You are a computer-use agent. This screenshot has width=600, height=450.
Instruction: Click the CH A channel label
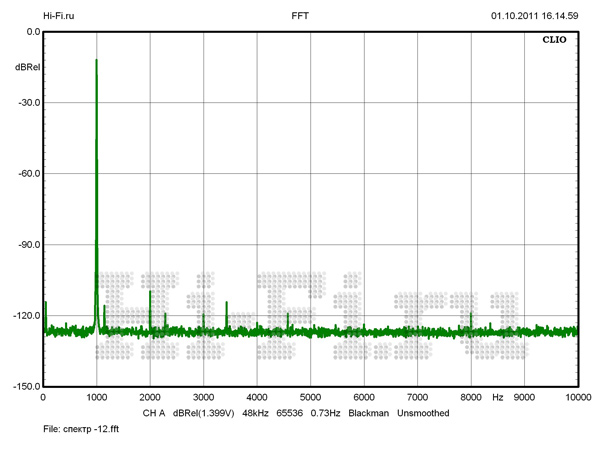click(x=153, y=413)
